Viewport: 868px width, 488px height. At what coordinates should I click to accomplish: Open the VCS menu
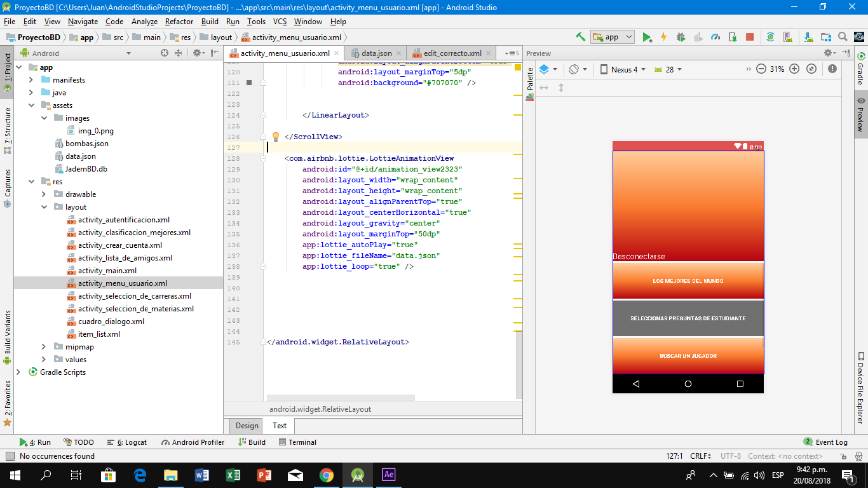tap(280, 21)
